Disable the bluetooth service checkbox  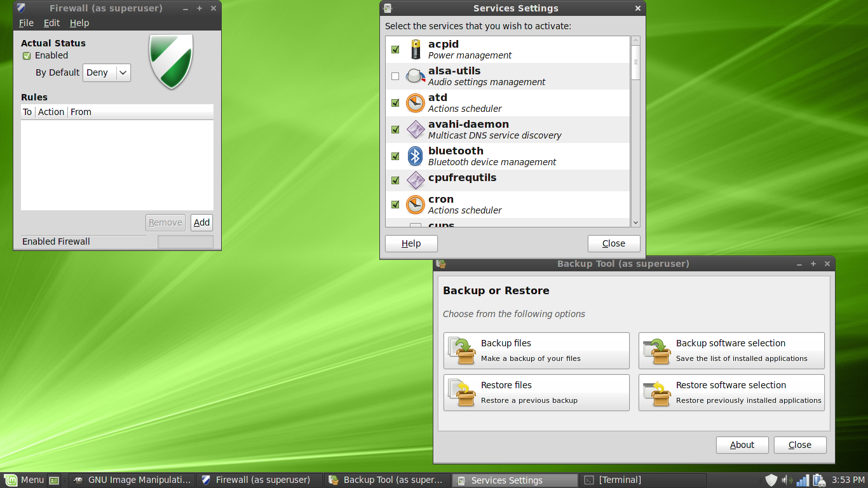pos(395,156)
